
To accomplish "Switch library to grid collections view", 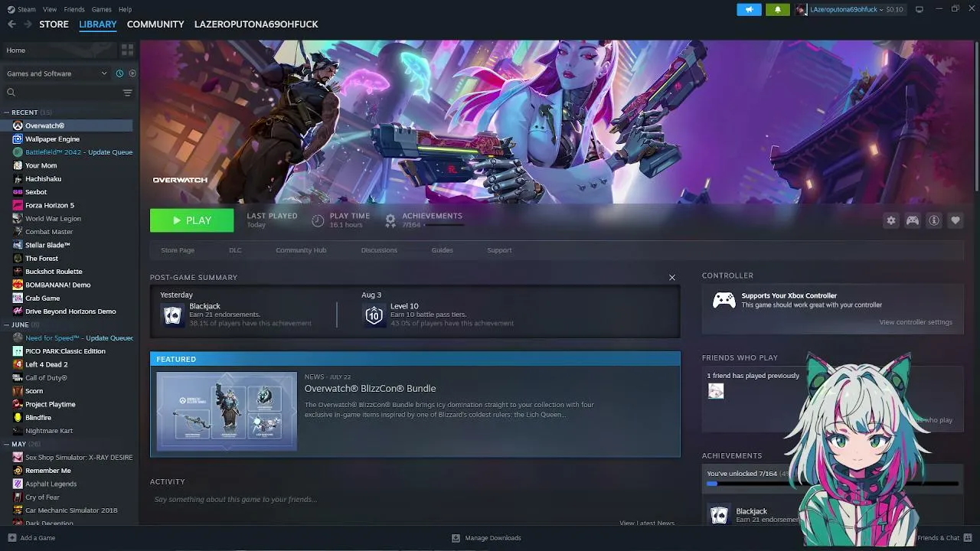I will coord(127,50).
